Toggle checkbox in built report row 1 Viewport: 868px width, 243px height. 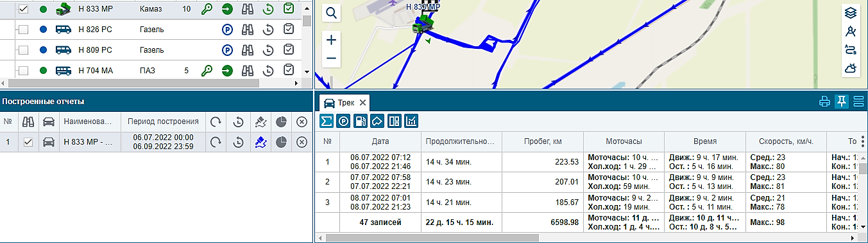(x=28, y=143)
